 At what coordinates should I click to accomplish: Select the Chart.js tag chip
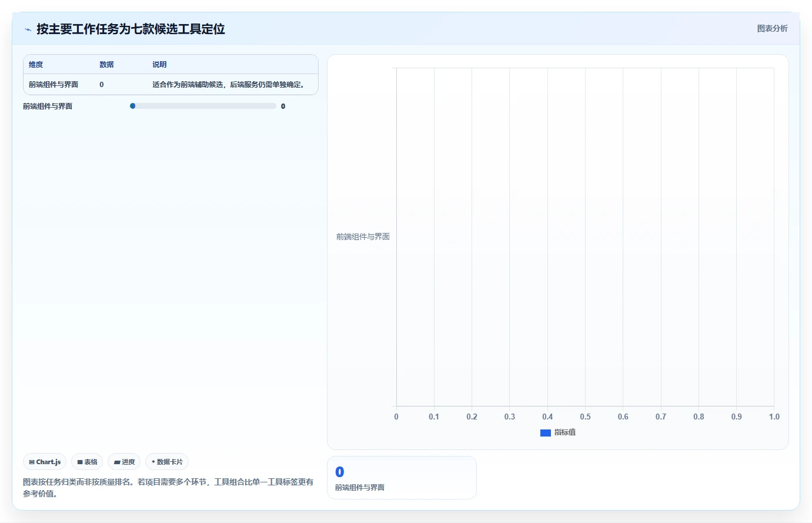tap(45, 462)
